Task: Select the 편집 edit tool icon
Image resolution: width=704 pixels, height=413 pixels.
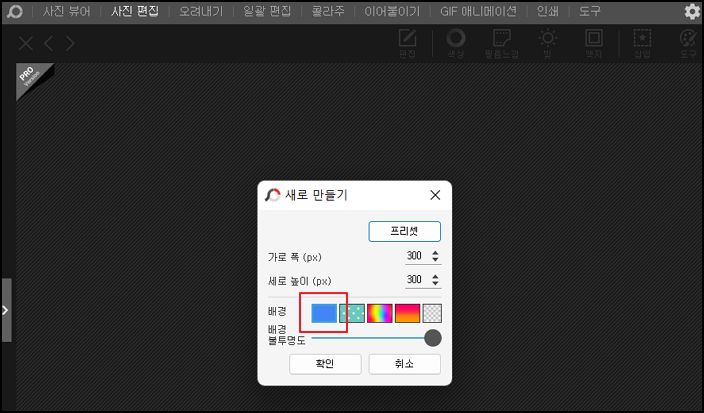Action: 407,44
